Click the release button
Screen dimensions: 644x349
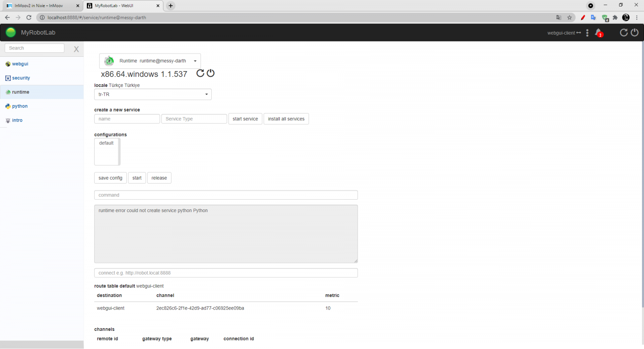coord(159,178)
